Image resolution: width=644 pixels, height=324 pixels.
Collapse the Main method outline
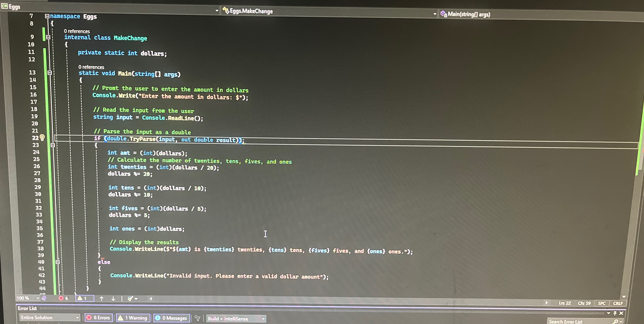point(50,73)
